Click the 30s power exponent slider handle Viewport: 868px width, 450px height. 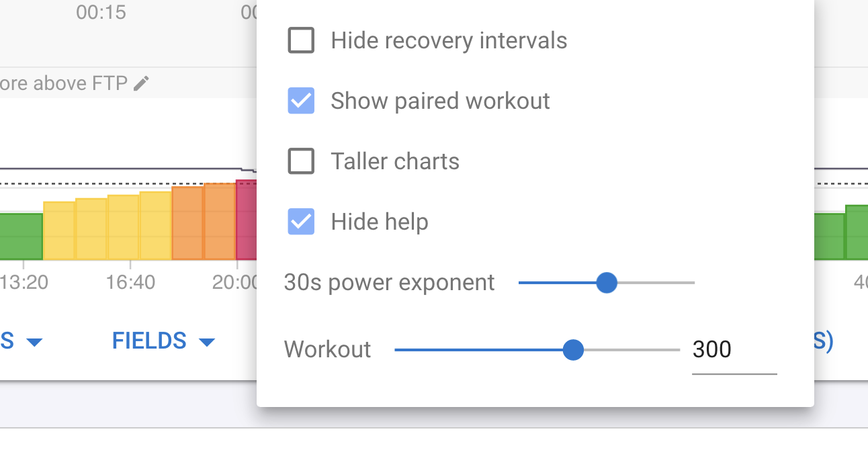[x=607, y=283]
